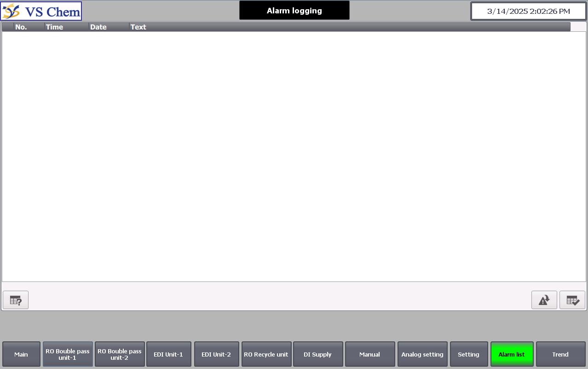Viewport: 588px width, 369px height.
Task: Open the Analog setting screen
Action: click(x=422, y=354)
